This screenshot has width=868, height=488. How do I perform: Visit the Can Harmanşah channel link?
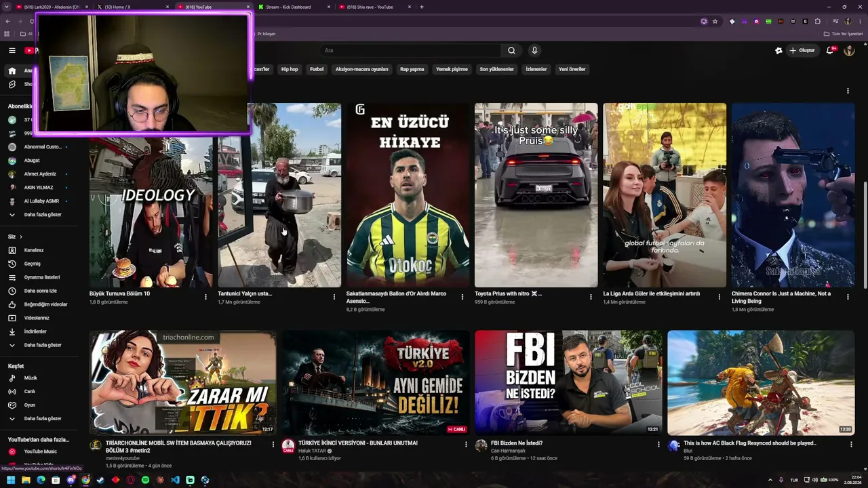tap(508, 451)
